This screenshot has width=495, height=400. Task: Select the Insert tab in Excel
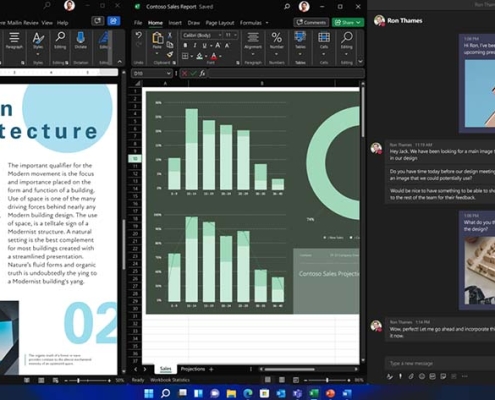(x=175, y=23)
